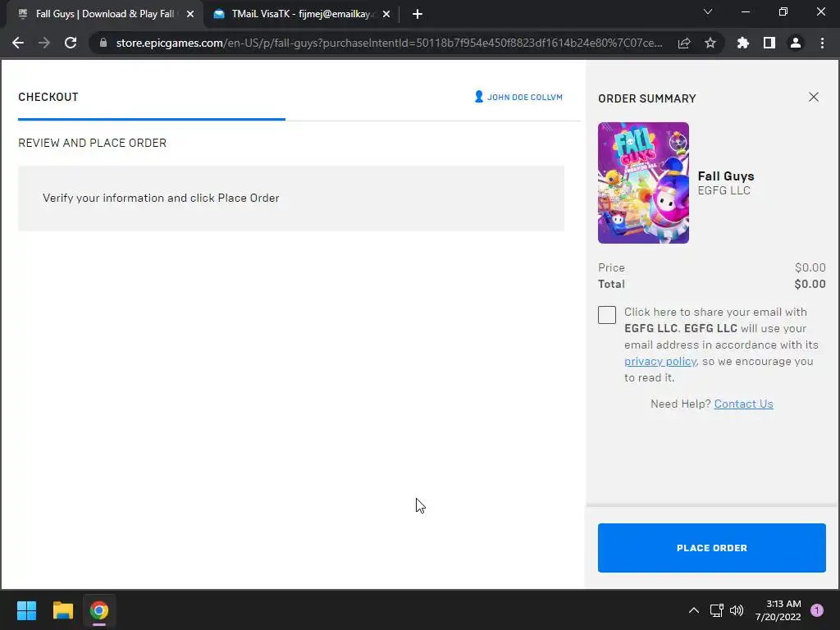Check the share email with EGFG LLC box

[607, 315]
